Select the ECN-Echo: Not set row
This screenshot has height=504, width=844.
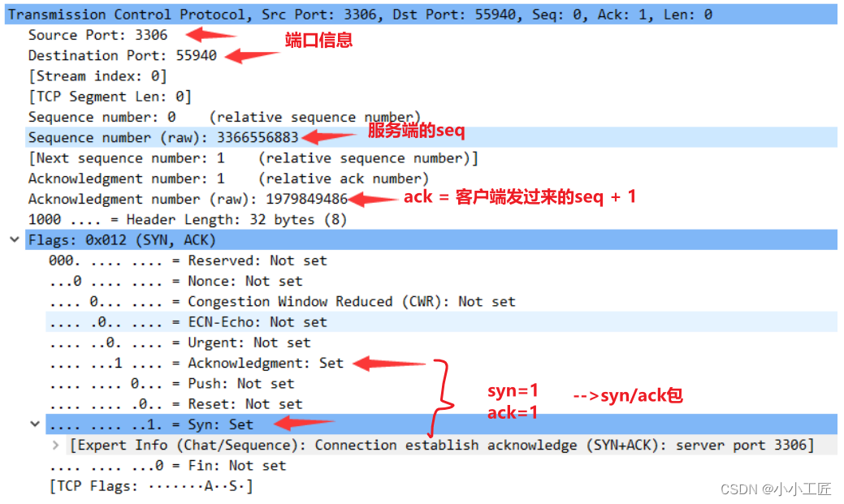click(x=441, y=322)
